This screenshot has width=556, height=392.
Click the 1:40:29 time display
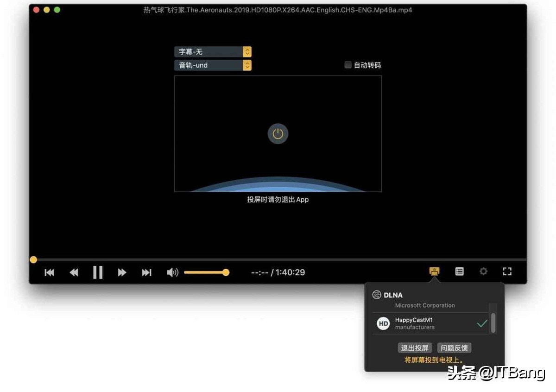click(x=290, y=272)
